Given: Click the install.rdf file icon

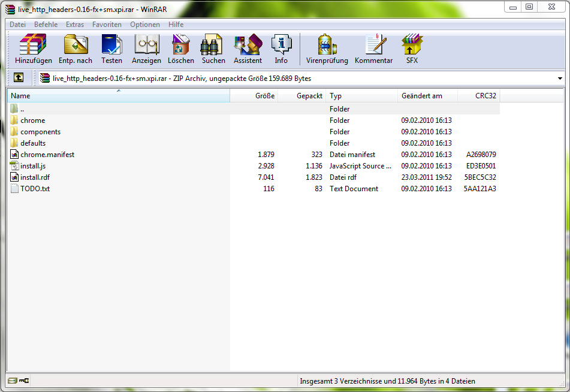Looking at the screenshot, I should 14,177.
